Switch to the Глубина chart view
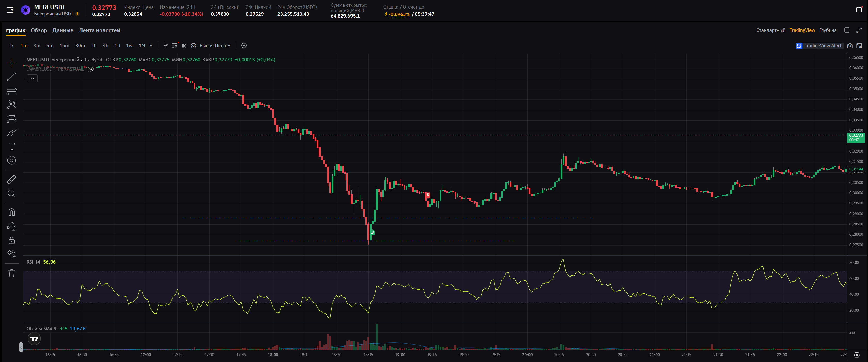The image size is (868, 362). [828, 30]
